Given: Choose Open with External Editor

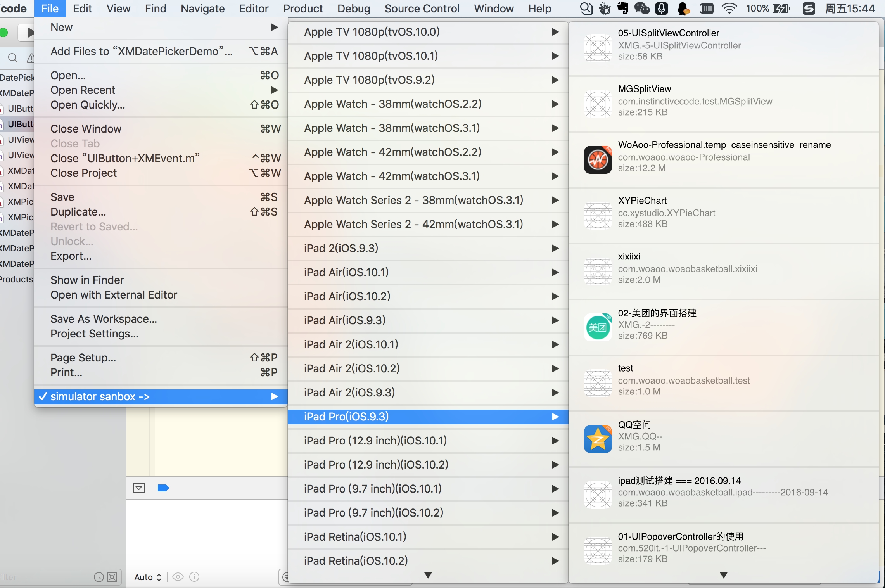Looking at the screenshot, I should [161, 295].
